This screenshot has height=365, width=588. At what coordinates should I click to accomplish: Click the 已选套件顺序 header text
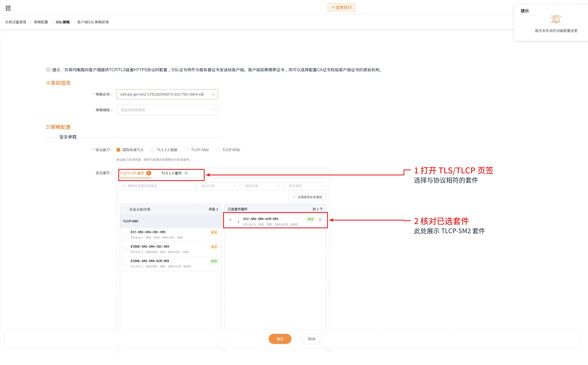coord(238,209)
